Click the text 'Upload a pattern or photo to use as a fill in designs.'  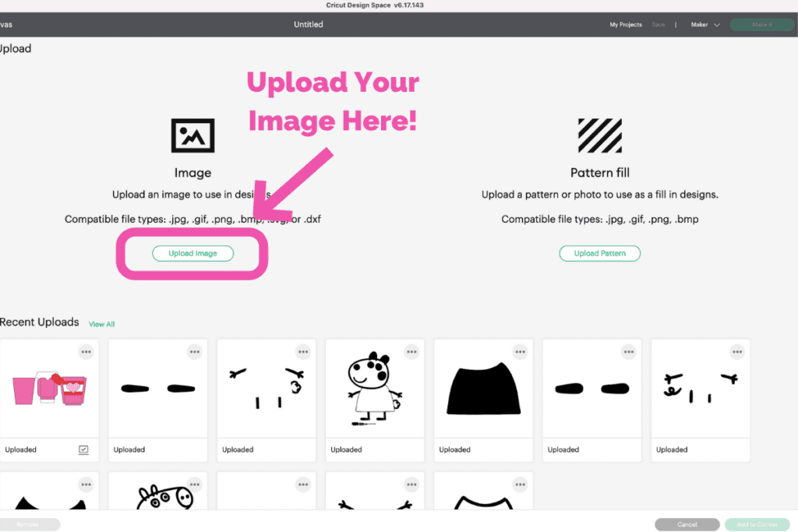point(599,194)
